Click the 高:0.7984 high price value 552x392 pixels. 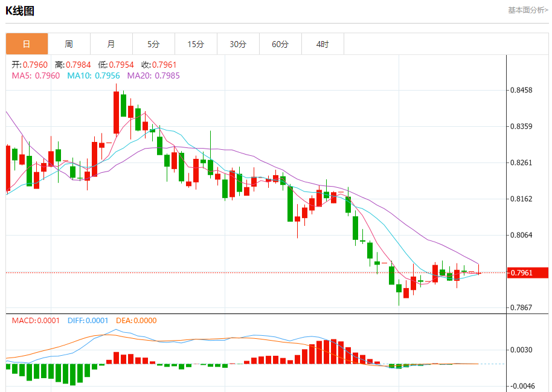click(x=73, y=65)
